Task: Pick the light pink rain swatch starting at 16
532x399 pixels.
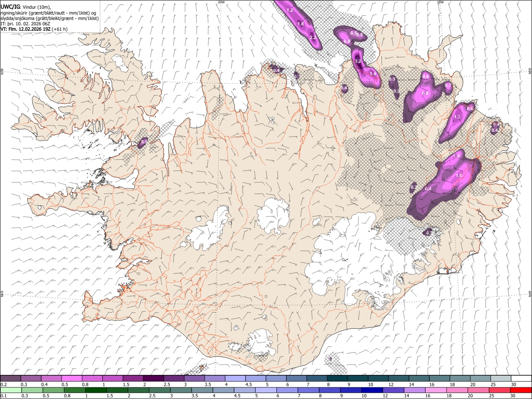Action: pyautogui.click(x=436, y=390)
